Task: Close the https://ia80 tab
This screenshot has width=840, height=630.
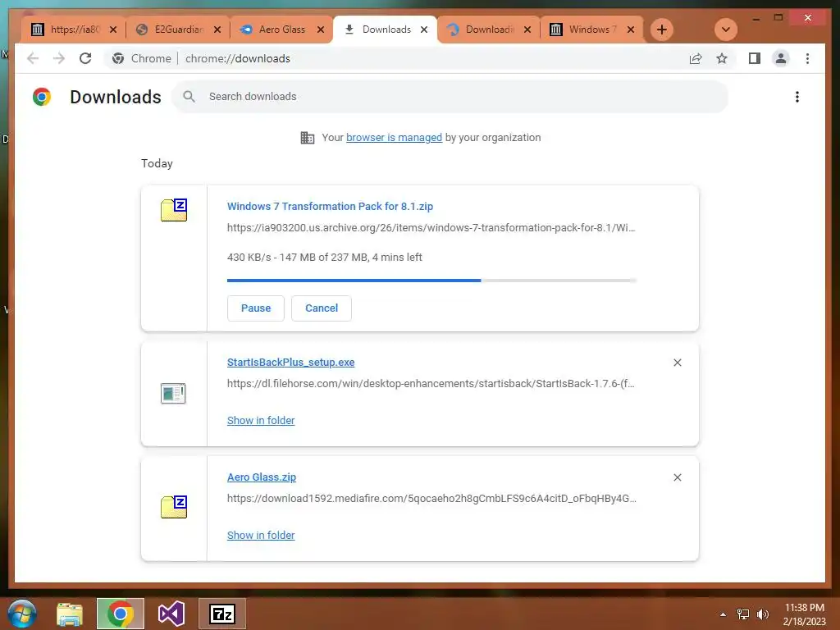Action: [x=113, y=30]
